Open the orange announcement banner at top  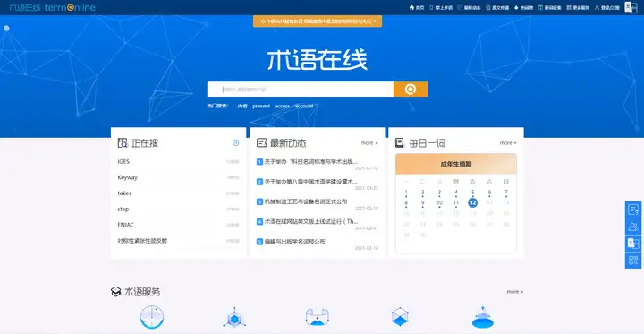(x=318, y=21)
